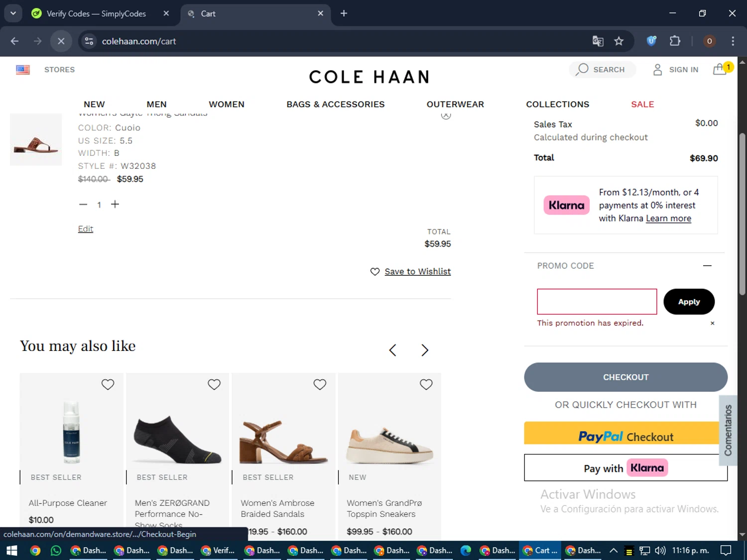Viewport: 747px width, 560px height.
Task: Click the Cole Haan logo
Action: click(369, 77)
